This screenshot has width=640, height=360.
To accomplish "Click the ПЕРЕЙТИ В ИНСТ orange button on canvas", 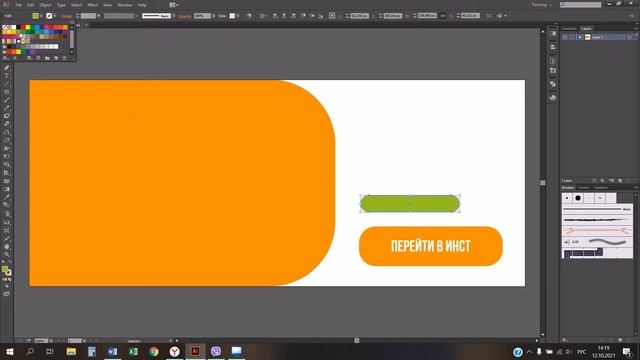I will (431, 246).
